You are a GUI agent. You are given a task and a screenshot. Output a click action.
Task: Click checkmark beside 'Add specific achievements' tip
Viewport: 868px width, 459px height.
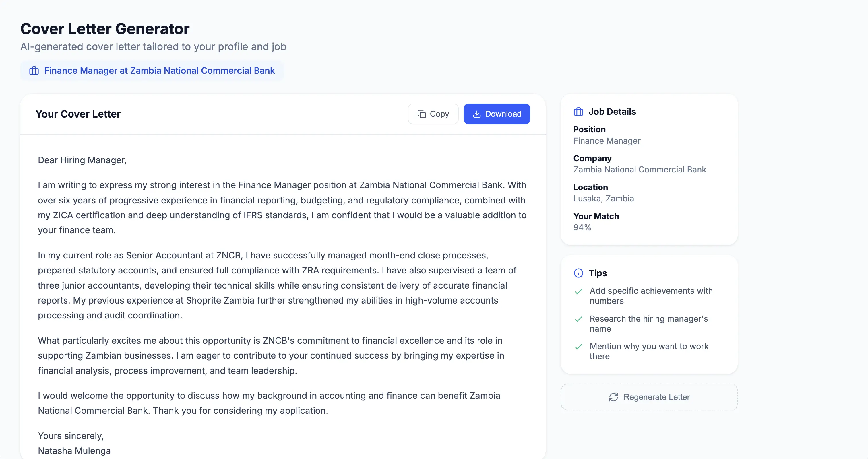(579, 292)
